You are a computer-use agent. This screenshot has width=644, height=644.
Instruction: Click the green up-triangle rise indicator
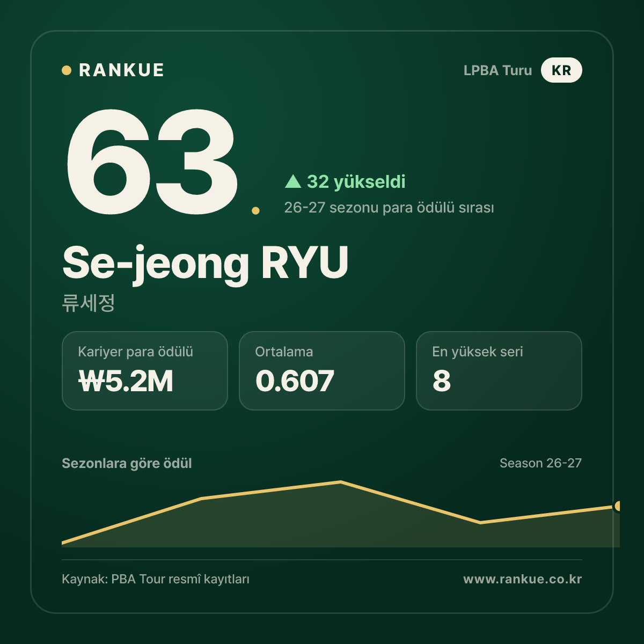(292, 181)
